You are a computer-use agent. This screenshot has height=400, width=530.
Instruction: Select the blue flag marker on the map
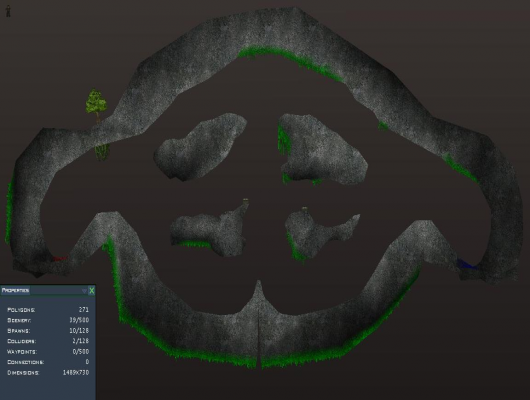point(467,264)
